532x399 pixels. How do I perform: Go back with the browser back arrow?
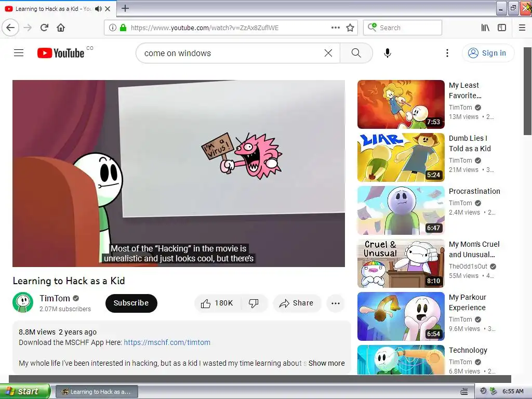[x=10, y=28]
